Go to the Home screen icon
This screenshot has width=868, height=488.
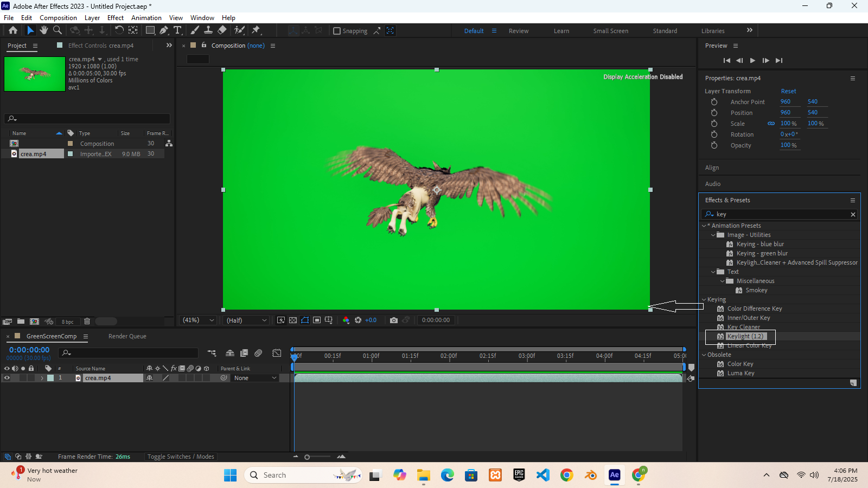pyautogui.click(x=13, y=30)
